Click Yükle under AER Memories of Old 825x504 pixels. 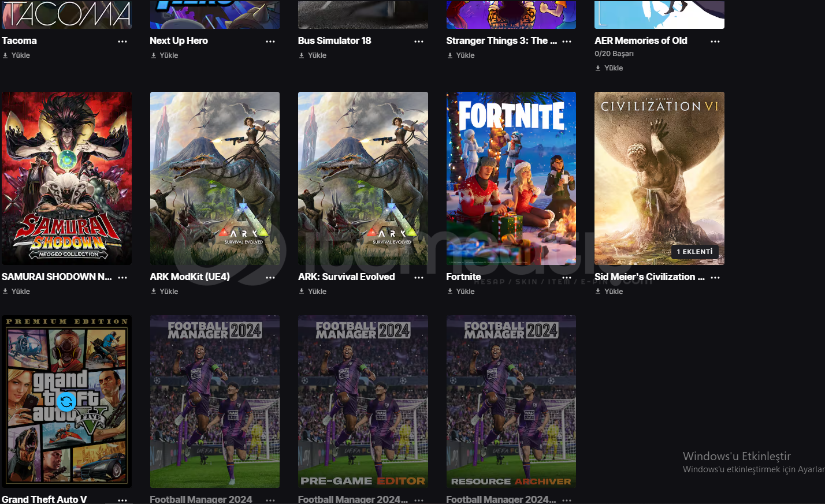pos(609,68)
